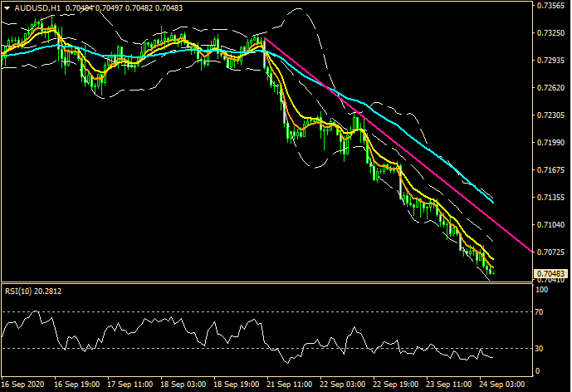Click the 0.73565 price axis label

[550, 6]
